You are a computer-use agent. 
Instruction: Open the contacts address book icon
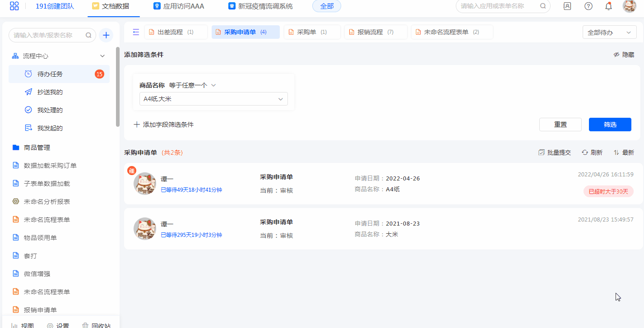(567, 6)
